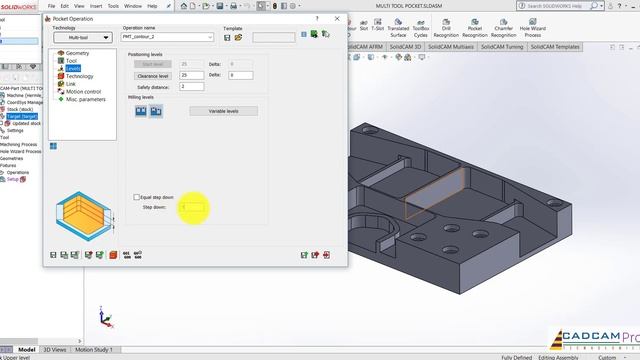
Task: Click the Home icon in the SolidWorks toolbar
Action: pos(184,6)
